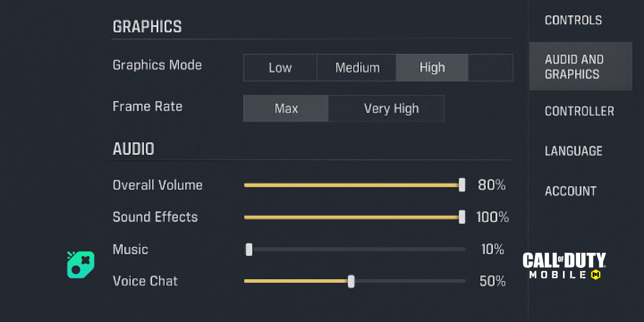Choose Very High frame rate
The image size is (644, 322).
(391, 108)
